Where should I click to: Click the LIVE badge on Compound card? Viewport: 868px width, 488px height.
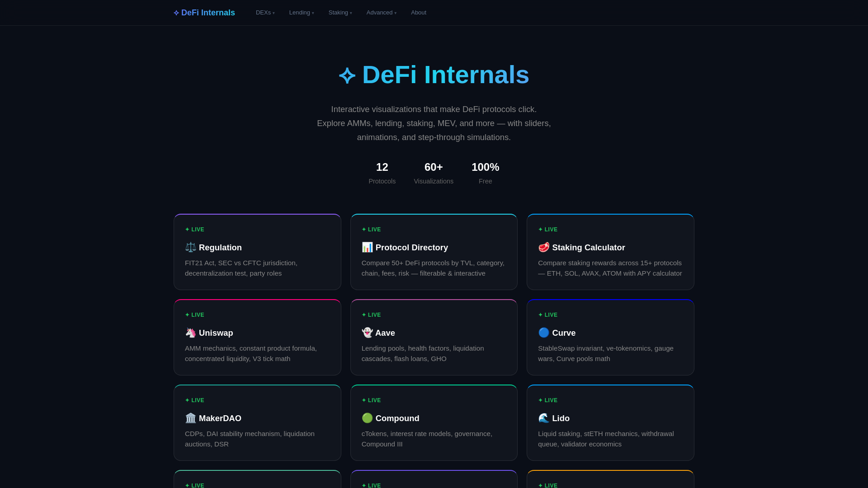(371, 400)
